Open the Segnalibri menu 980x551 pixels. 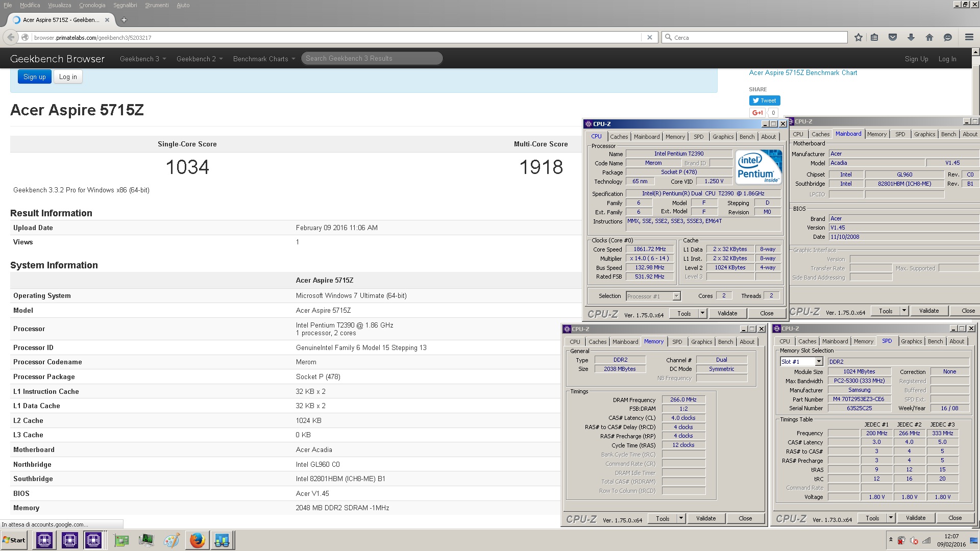[125, 5]
